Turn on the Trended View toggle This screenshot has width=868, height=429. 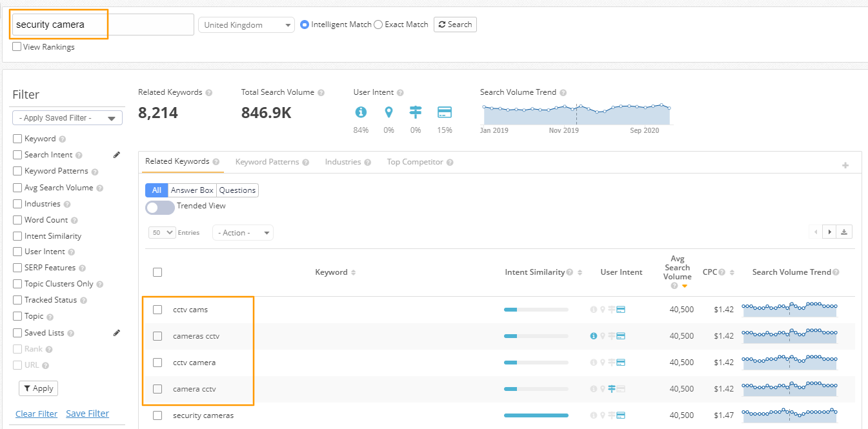(159, 207)
